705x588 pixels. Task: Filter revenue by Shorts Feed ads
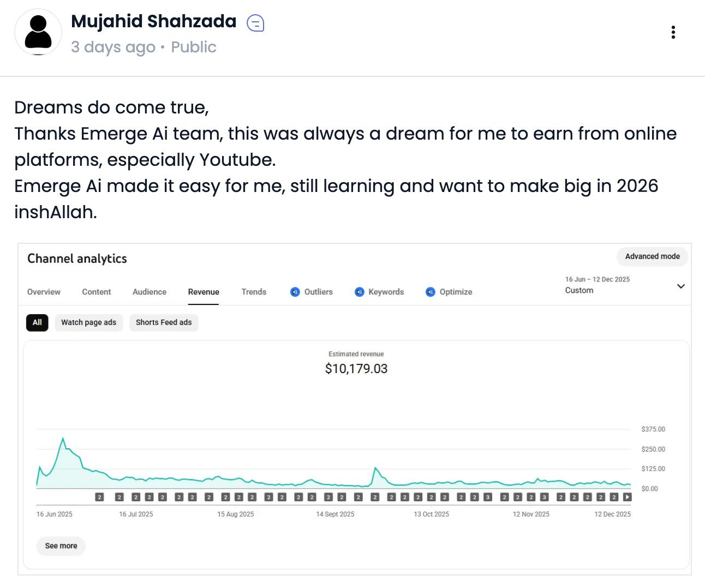coord(164,322)
